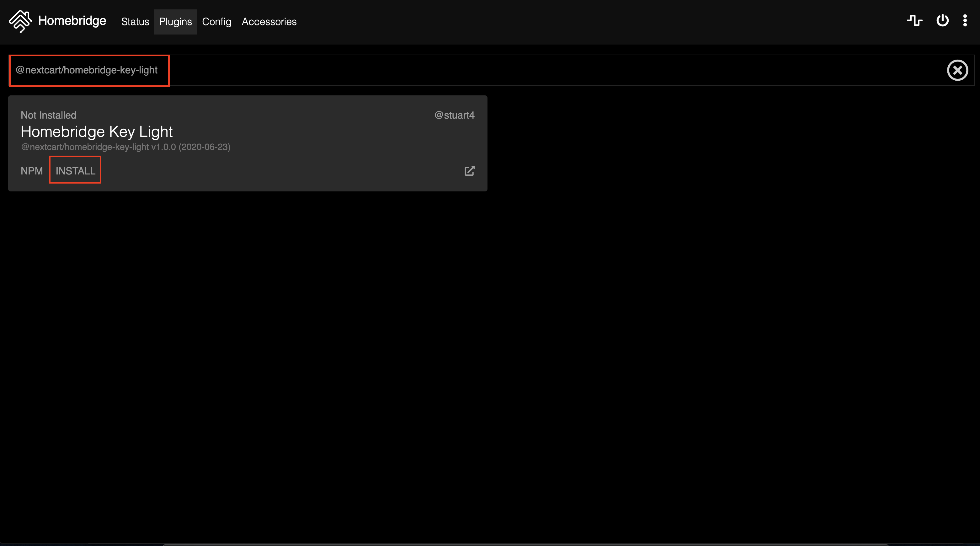Open plugin page via external link icon
This screenshot has width=980, height=546.
point(470,171)
